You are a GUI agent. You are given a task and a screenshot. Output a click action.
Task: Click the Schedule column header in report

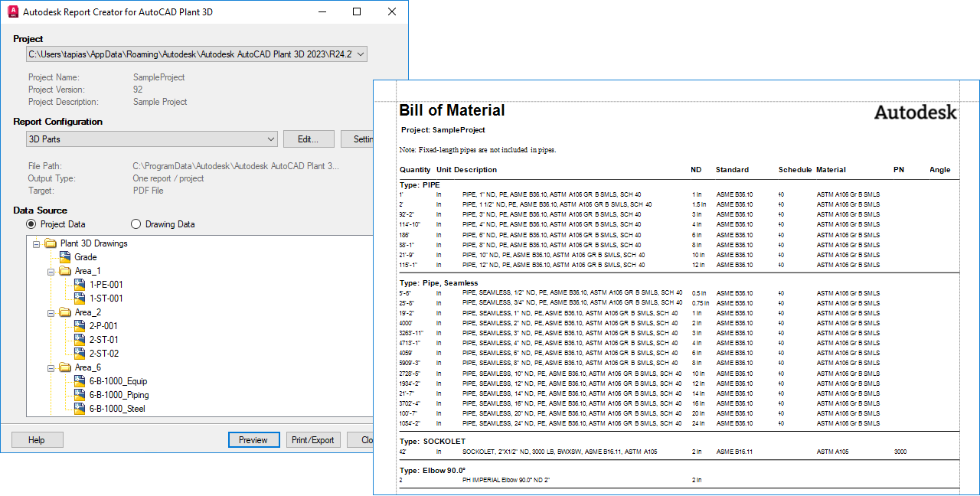795,170
